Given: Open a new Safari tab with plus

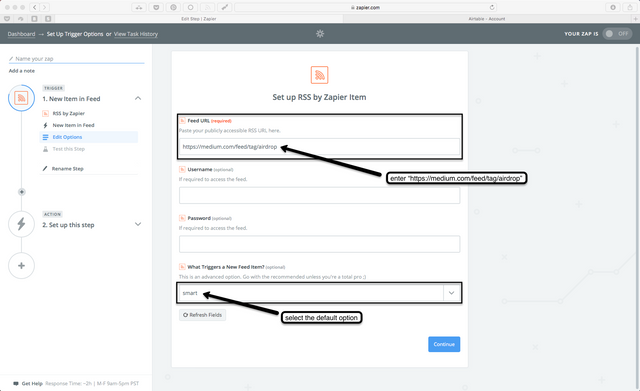Looking at the screenshot, I should pyautogui.click(x=636, y=19).
